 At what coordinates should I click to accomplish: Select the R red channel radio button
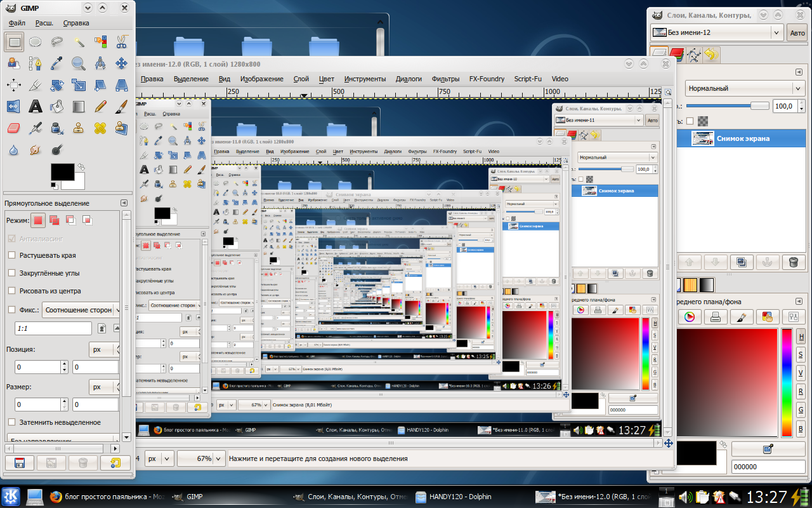(801, 391)
